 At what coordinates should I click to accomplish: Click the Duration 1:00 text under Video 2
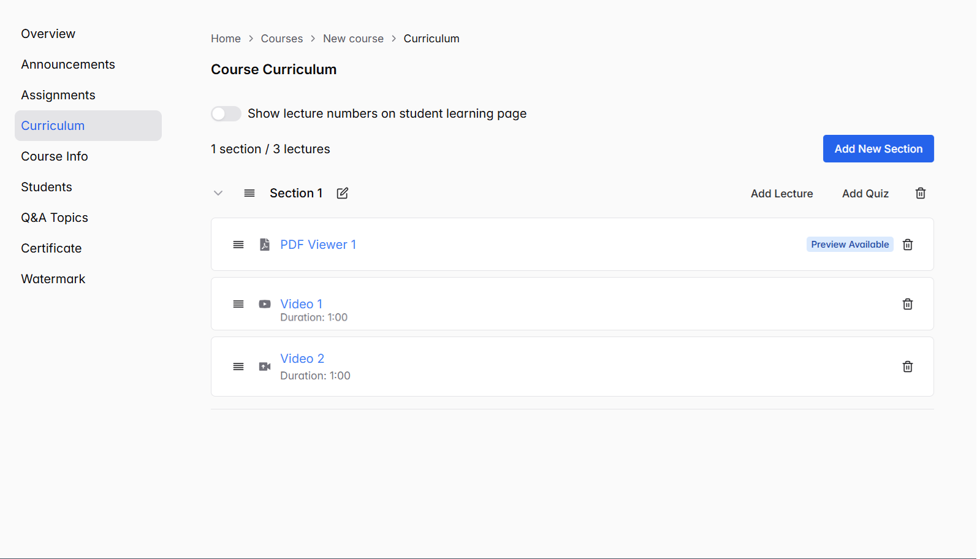click(315, 376)
